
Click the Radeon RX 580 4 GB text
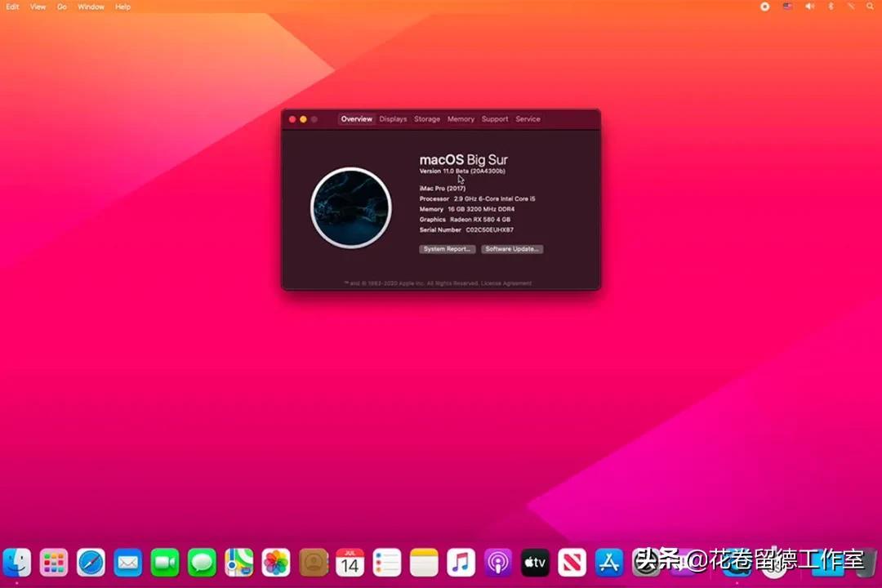coord(480,220)
